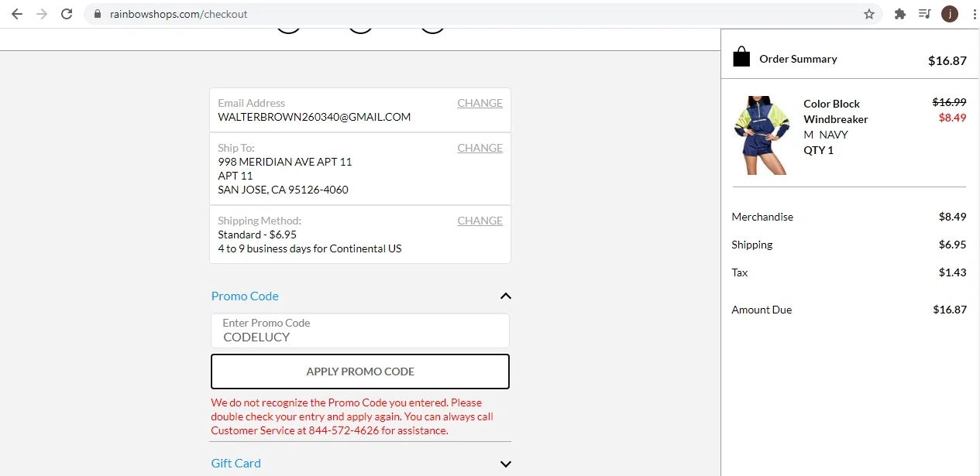980x476 pixels.
Task: Click the Promo Code heading
Action: (245, 296)
